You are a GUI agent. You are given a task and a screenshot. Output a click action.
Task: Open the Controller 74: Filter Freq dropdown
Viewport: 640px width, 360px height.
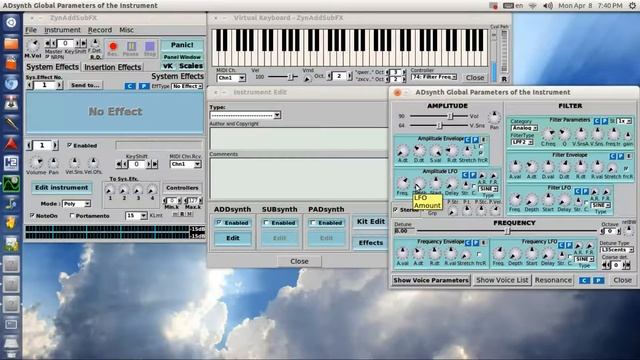point(434,77)
